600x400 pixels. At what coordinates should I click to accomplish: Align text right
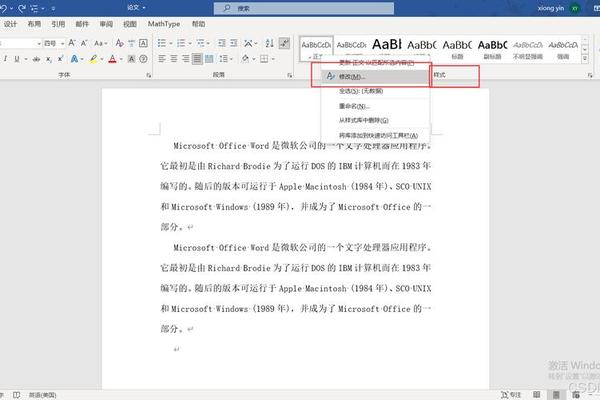tap(186, 59)
